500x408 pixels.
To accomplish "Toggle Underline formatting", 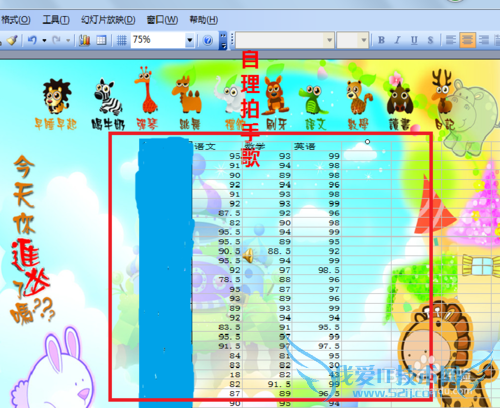I will [414, 40].
